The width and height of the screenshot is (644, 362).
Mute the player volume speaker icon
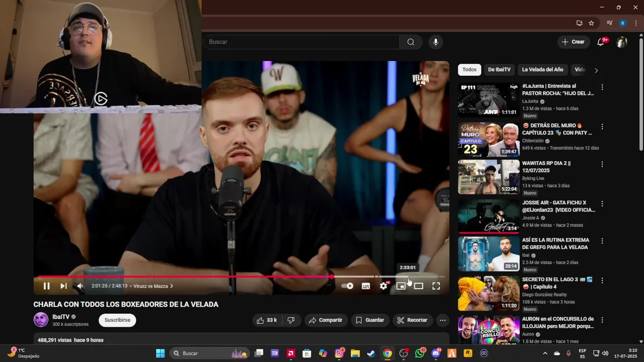(80, 286)
